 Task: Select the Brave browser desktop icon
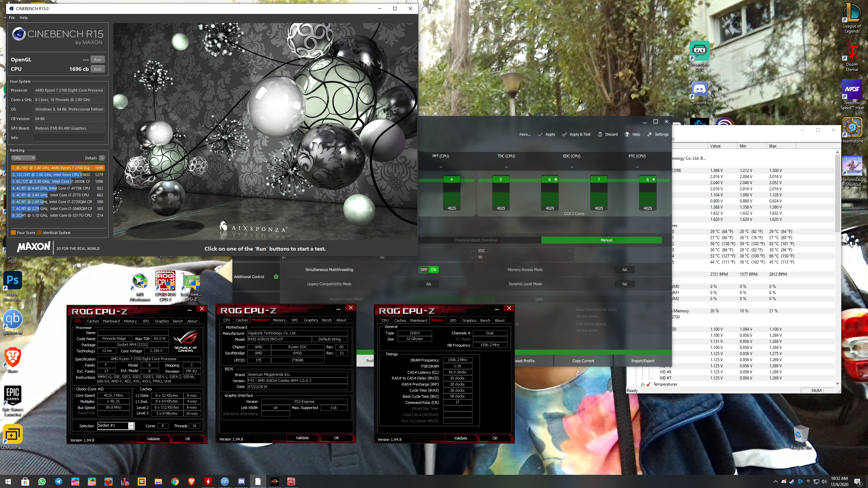pos(13,360)
